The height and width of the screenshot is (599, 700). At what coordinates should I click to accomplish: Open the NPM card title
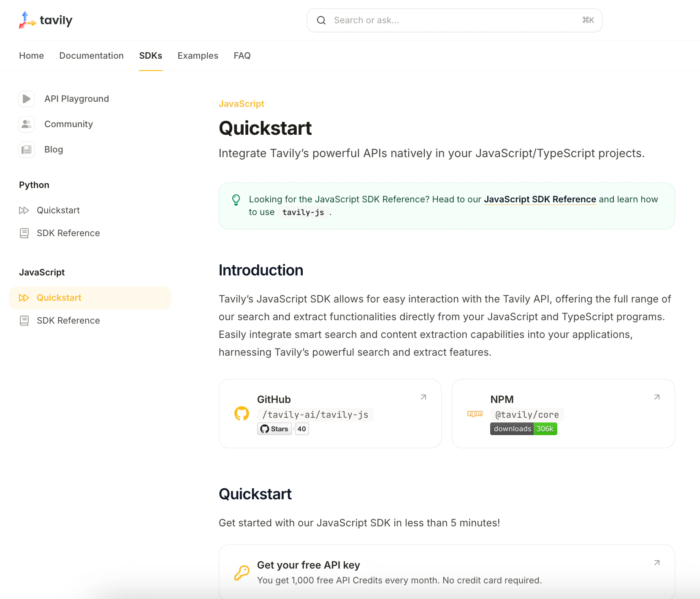pos(502,400)
